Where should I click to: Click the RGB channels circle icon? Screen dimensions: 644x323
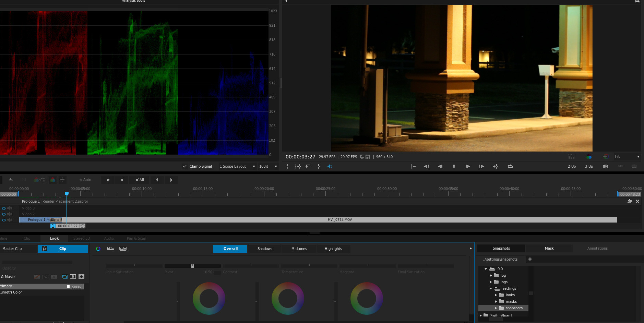[589, 156]
